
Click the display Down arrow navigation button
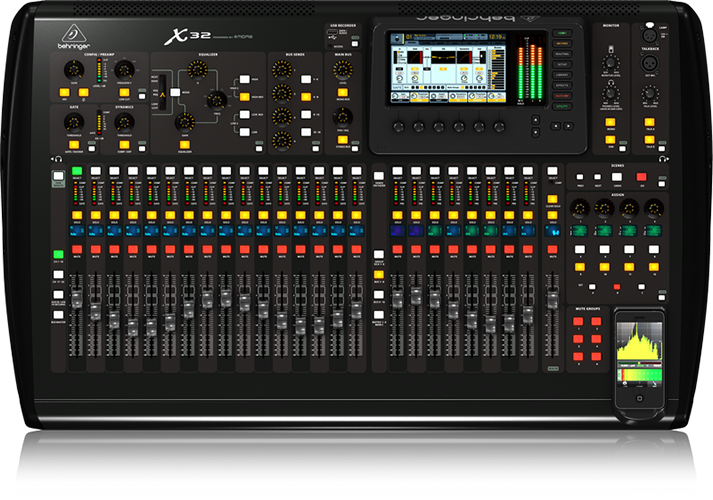coord(536,132)
